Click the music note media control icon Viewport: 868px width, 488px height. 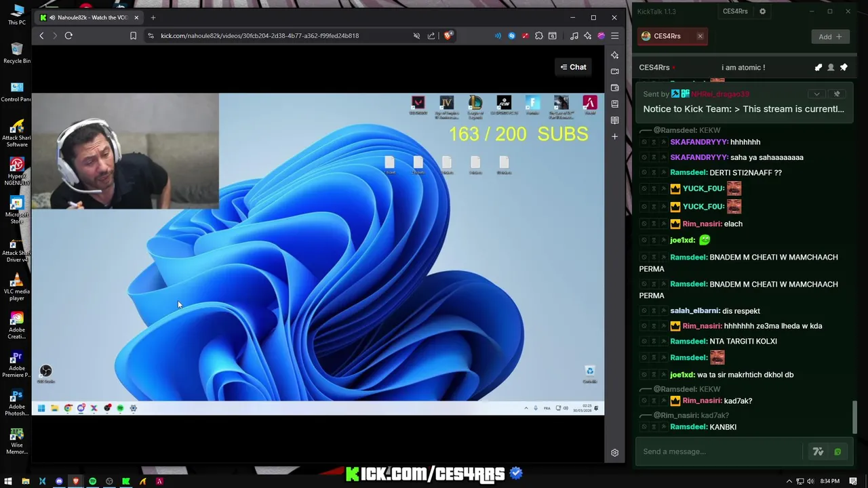[x=574, y=36]
